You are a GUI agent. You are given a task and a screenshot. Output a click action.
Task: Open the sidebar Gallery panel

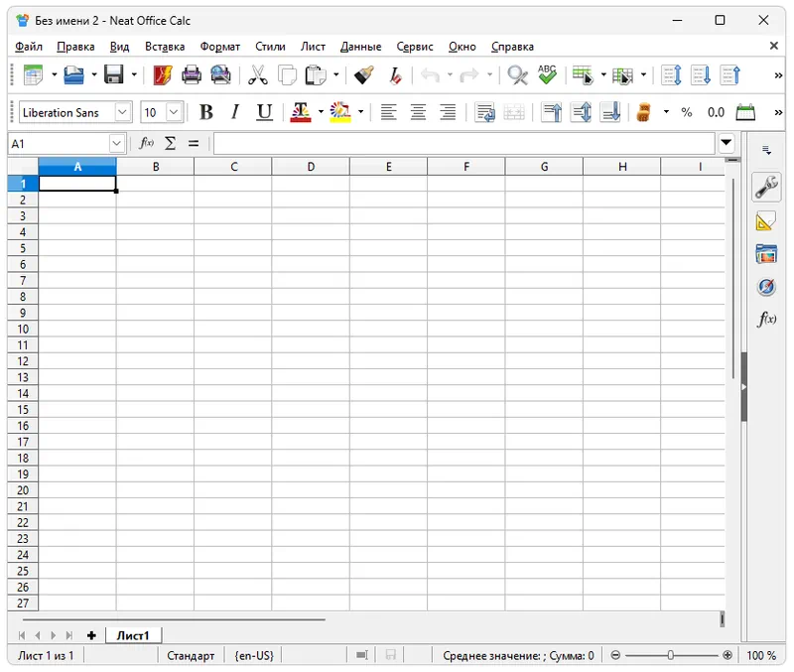766,254
